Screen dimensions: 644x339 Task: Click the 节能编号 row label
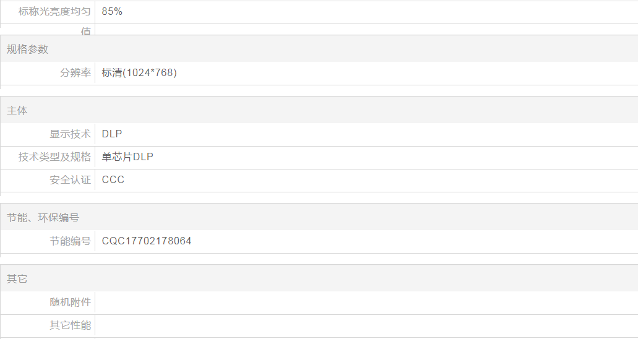coord(70,241)
